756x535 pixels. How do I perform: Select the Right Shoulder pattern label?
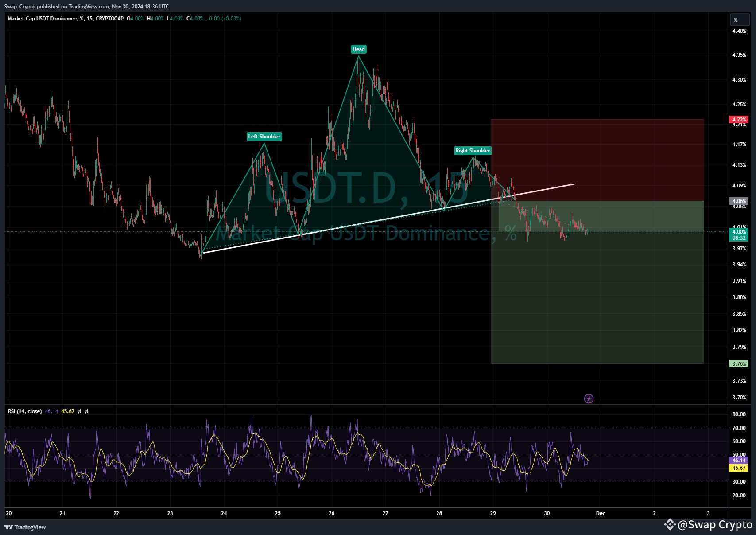pyautogui.click(x=473, y=151)
